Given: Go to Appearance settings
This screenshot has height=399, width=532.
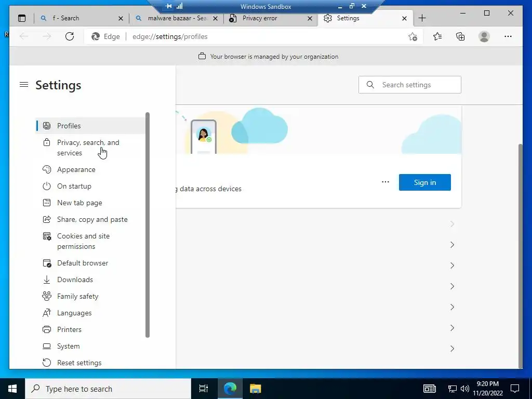Looking at the screenshot, I should [x=90, y=169].
